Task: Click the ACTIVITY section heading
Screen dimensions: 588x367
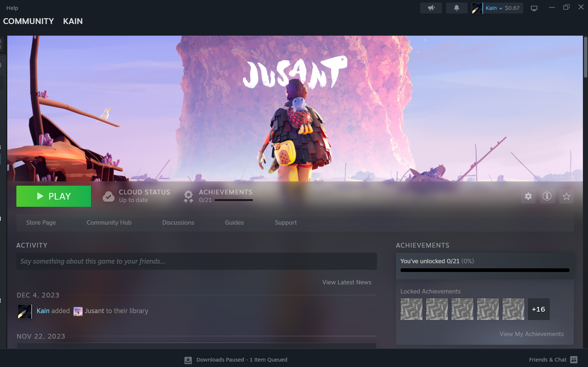Action: click(x=32, y=245)
